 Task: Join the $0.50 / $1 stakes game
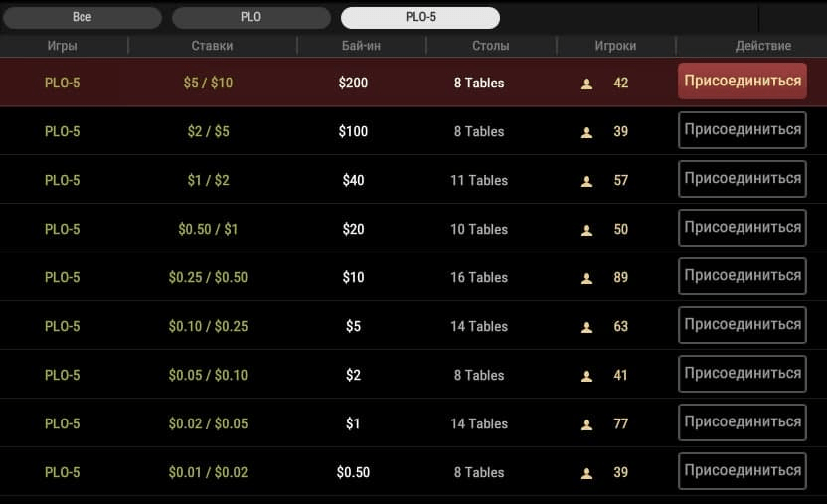[743, 228]
